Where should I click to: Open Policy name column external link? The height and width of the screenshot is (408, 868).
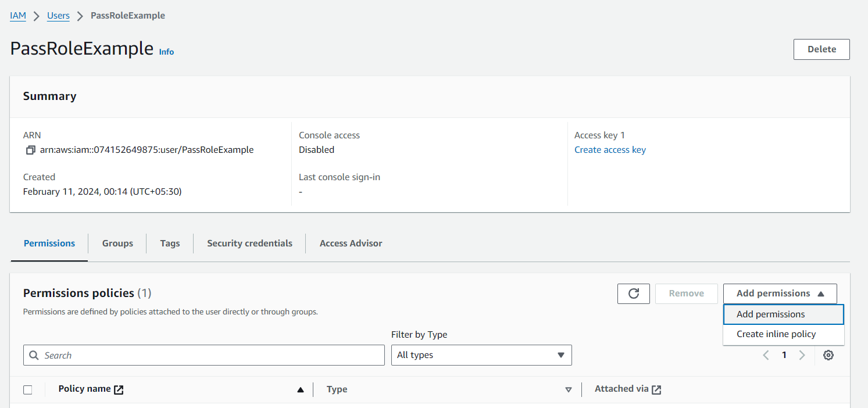pos(119,389)
